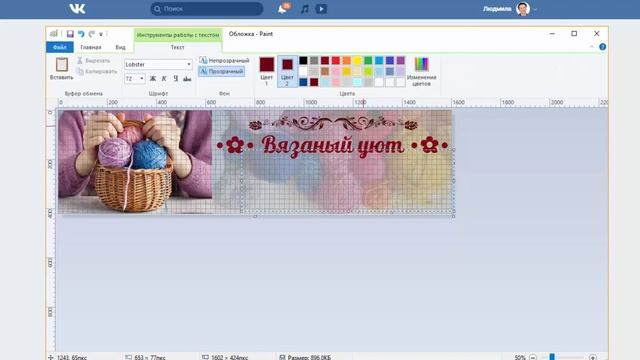Redo action in Paint quick toolbar
640x360 pixels.
tap(91, 34)
